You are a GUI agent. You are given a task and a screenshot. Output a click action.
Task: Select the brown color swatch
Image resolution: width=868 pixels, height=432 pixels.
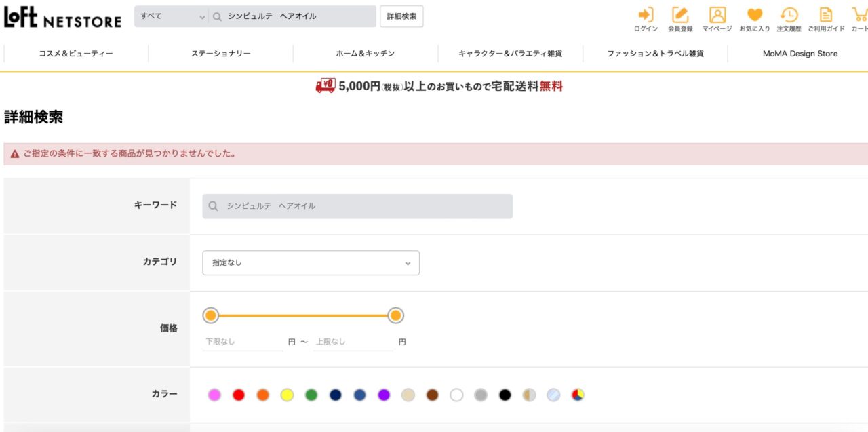tap(433, 395)
